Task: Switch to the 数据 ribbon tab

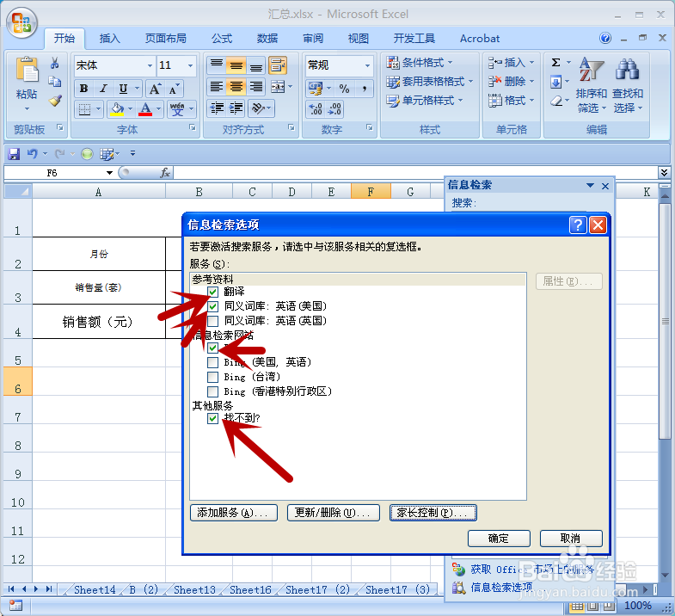Action: (267, 39)
